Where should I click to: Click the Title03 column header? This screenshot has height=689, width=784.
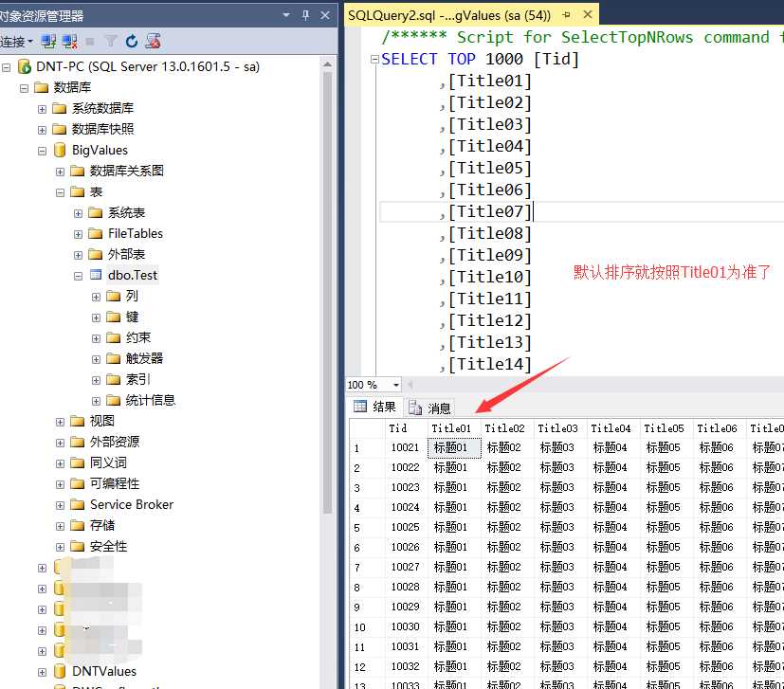pyautogui.click(x=560, y=428)
